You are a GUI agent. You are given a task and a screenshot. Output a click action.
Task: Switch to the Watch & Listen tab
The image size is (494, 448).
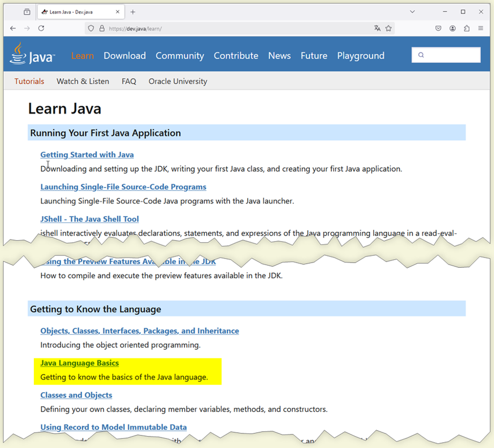(83, 82)
